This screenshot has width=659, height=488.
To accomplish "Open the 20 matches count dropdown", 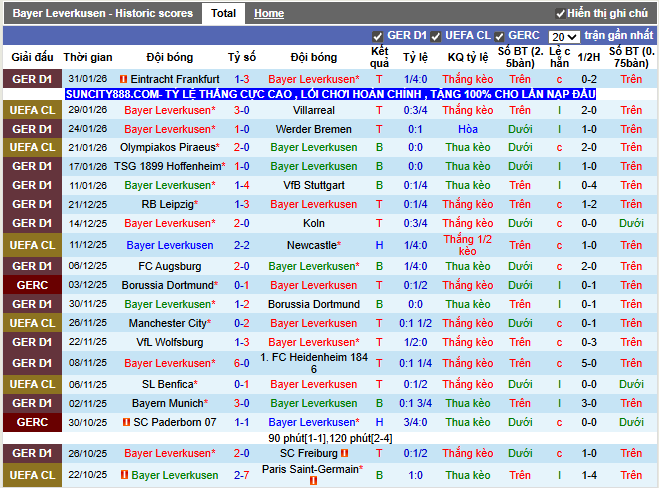I will (x=564, y=37).
